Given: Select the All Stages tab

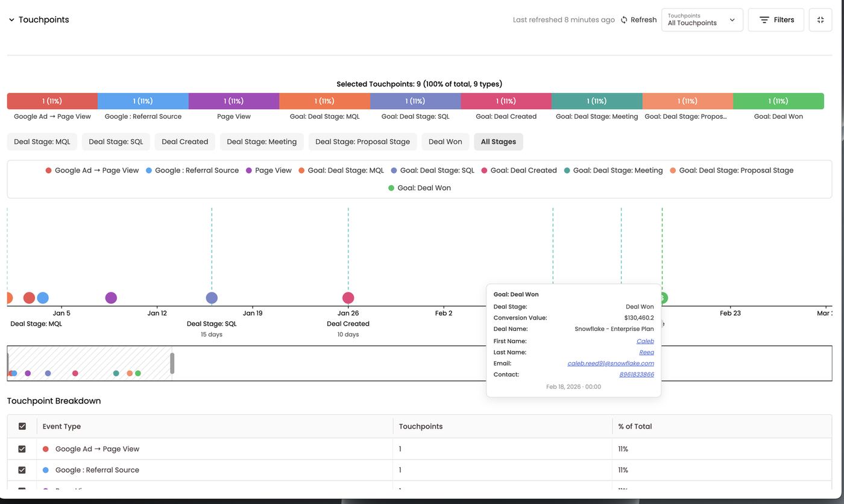Looking at the screenshot, I should click(499, 142).
